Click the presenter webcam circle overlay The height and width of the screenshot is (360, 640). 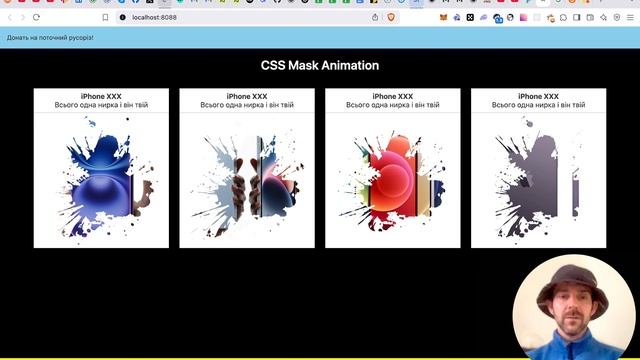tap(574, 307)
